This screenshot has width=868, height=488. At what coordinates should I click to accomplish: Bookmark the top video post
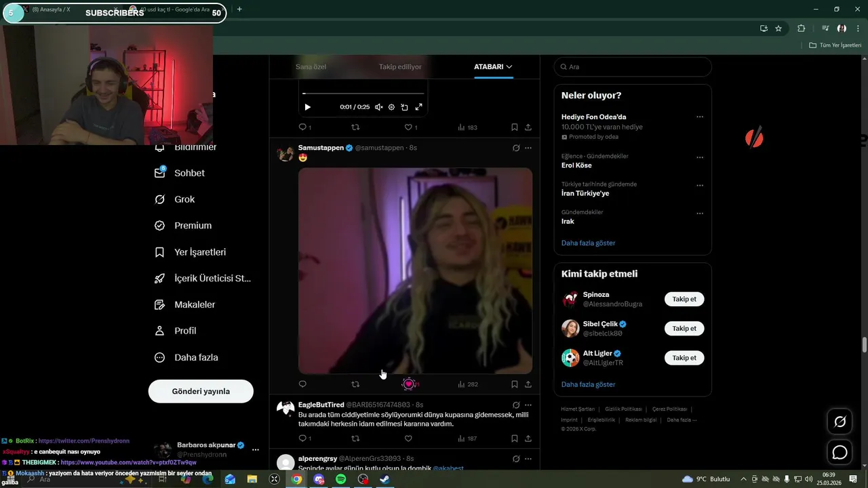(515, 127)
